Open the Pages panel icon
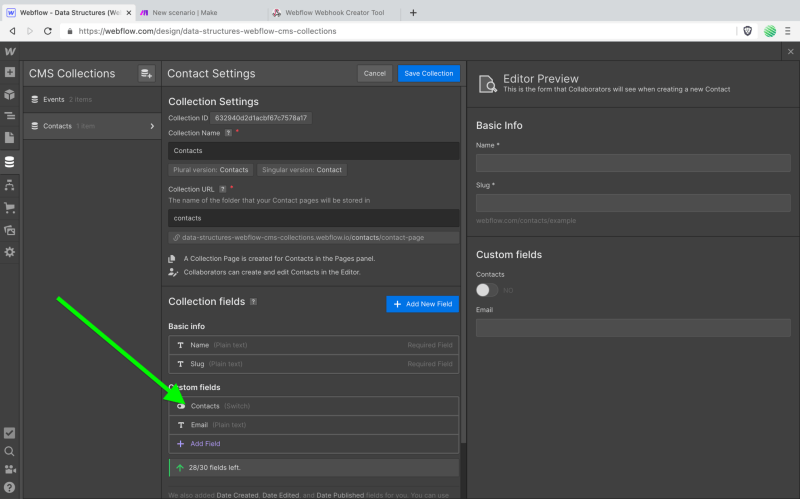This screenshot has width=800, height=499. point(10,138)
